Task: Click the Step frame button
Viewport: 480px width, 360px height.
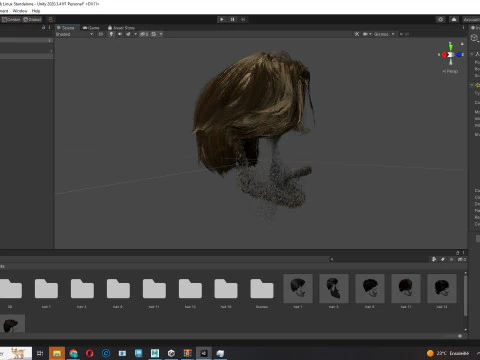Action: (x=243, y=19)
